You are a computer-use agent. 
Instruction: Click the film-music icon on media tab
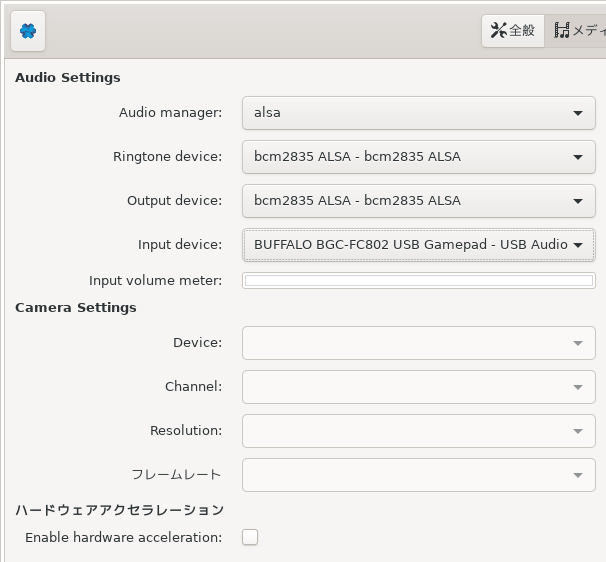click(x=562, y=30)
